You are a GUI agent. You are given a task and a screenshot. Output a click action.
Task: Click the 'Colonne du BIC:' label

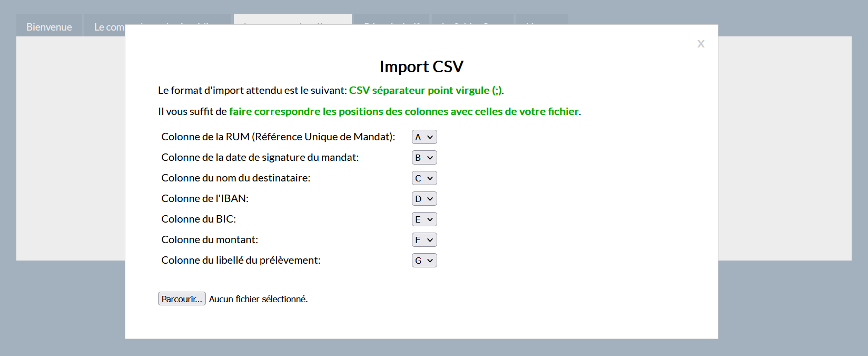click(x=199, y=219)
